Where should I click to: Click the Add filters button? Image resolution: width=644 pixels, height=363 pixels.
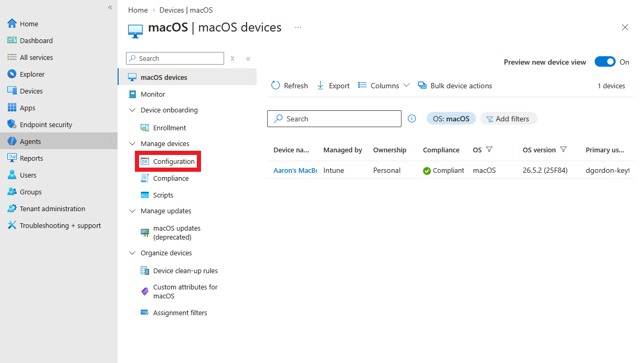tap(509, 119)
